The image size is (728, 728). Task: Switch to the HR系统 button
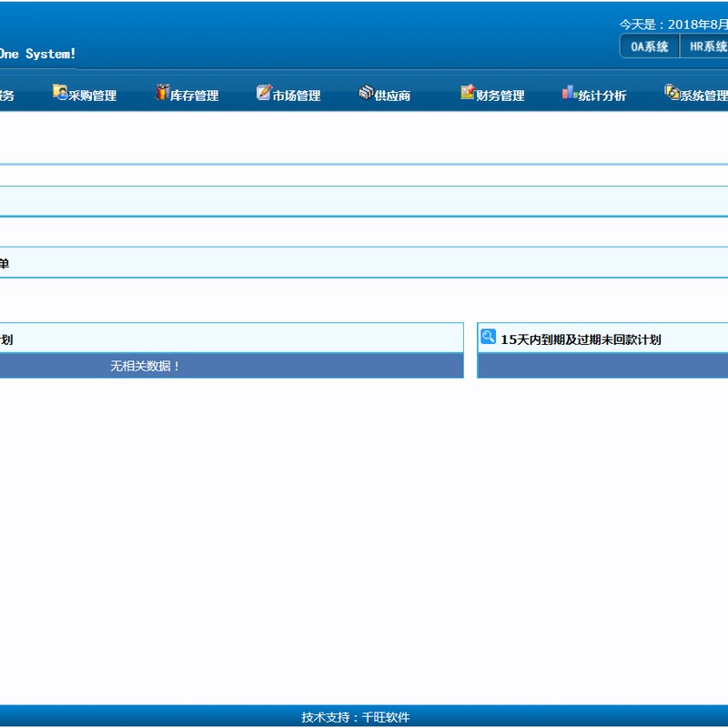click(x=703, y=46)
